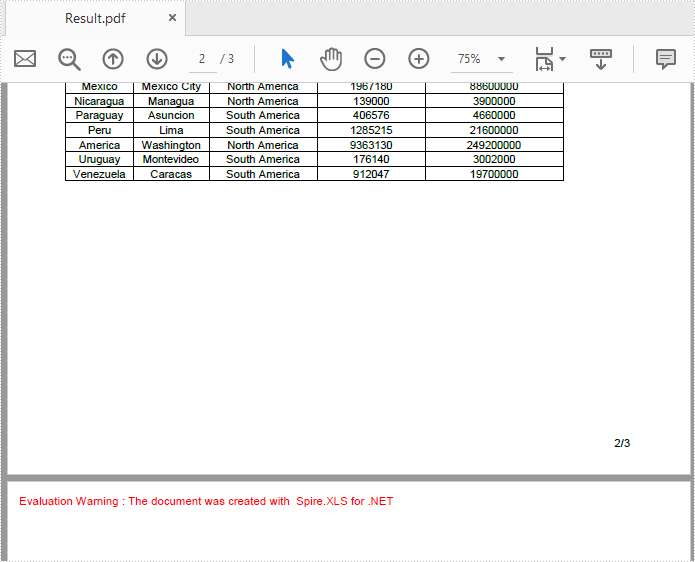Click the Nicaragua cell
The image size is (695, 562).
click(99, 101)
